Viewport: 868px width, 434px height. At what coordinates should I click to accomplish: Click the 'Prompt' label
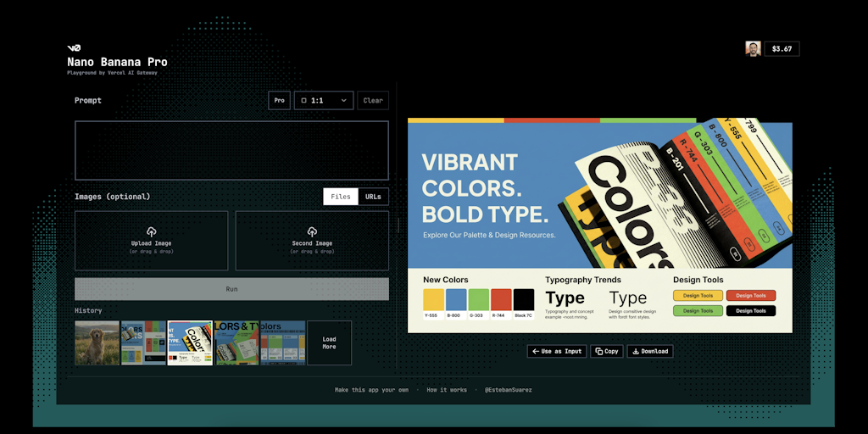(88, 101)
